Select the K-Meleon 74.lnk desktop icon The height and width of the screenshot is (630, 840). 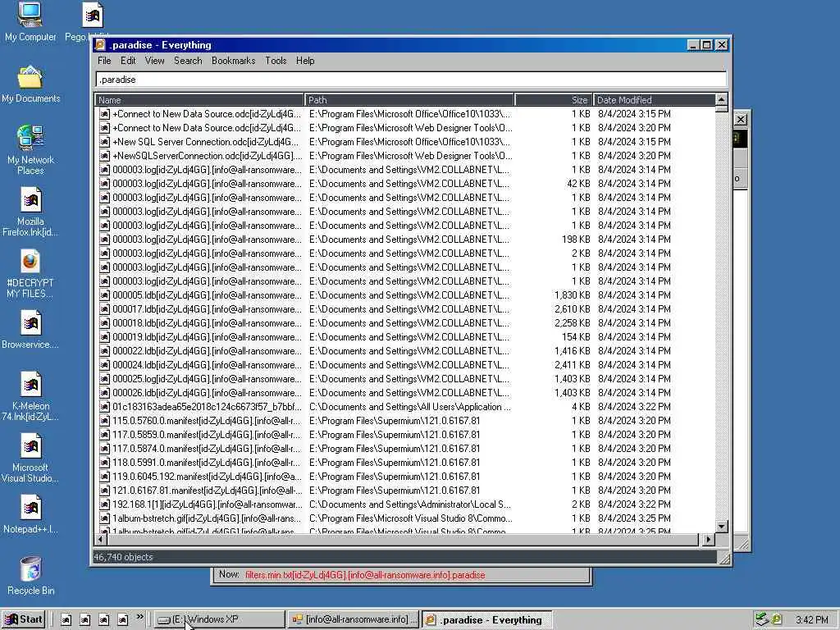30,396
